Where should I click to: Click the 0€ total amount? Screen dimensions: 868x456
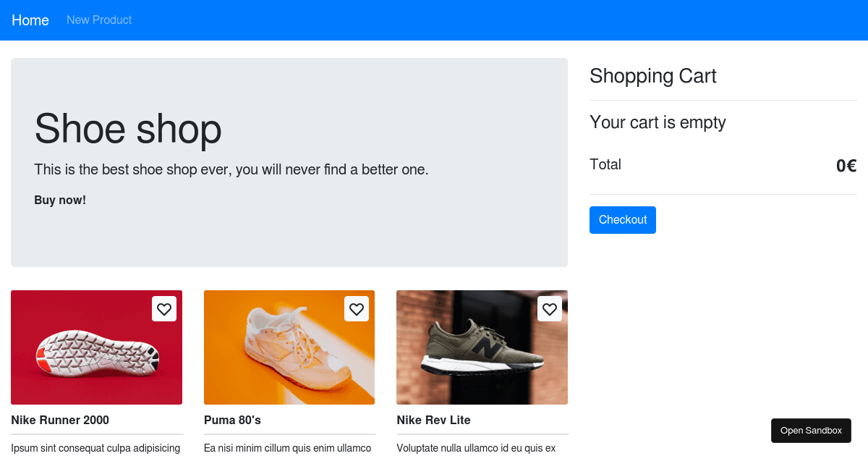[x=848, y=165]
